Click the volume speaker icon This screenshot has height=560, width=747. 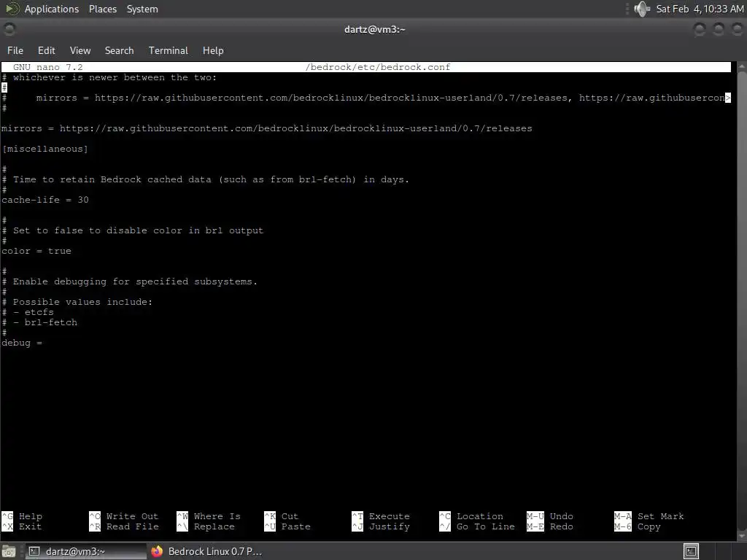[x=642, y=9]
